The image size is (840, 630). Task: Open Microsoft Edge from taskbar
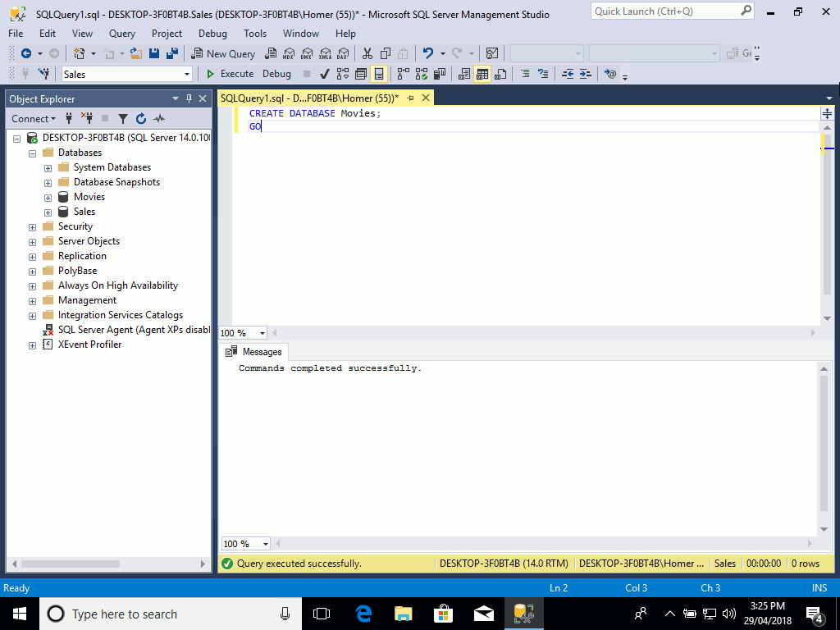[x=363, y=614]
